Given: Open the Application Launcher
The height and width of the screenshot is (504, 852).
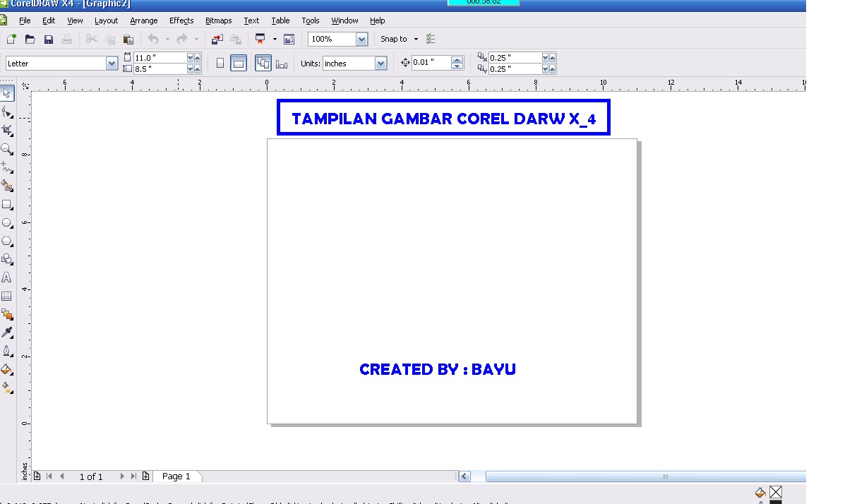Looking at the screenshot, I should coord(260,39).
